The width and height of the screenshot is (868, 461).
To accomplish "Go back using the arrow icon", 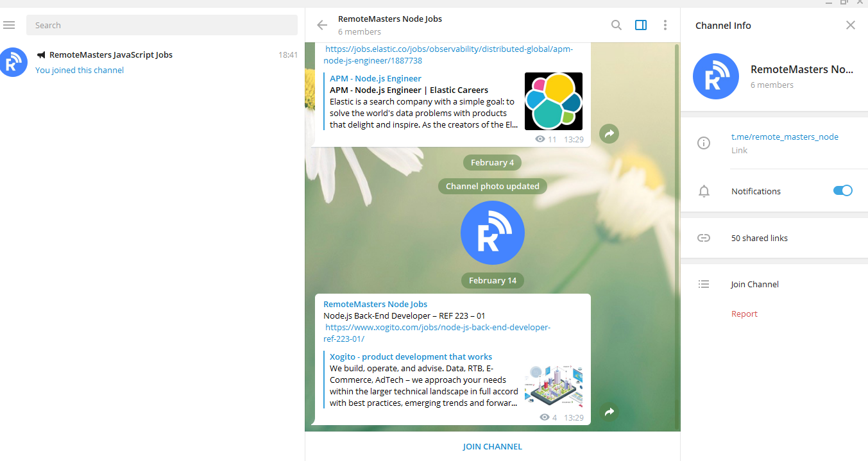I will coord(322,25).
